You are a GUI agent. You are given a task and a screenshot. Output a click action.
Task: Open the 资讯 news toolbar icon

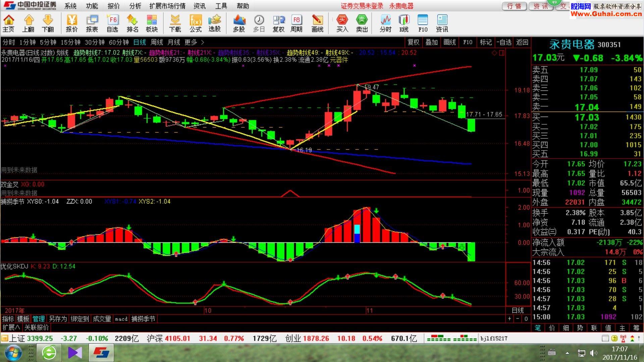click(442, 23)
